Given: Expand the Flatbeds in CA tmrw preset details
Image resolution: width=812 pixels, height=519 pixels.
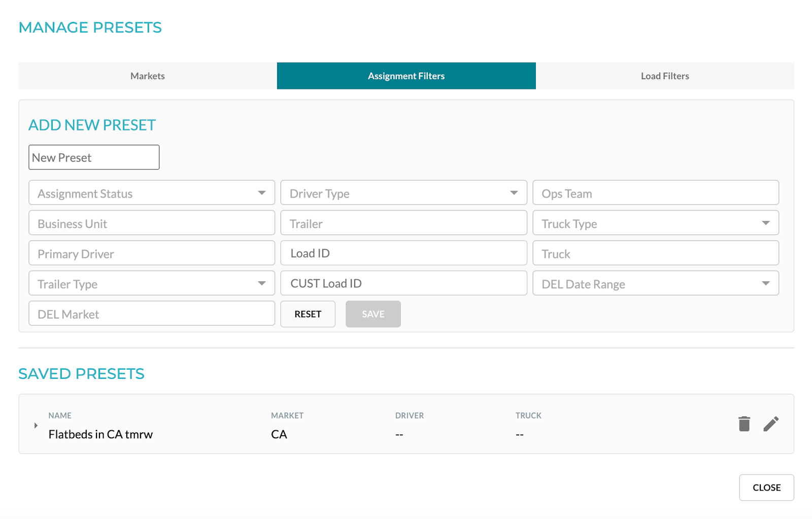Looking at the screenshot, I should point(36,426).
